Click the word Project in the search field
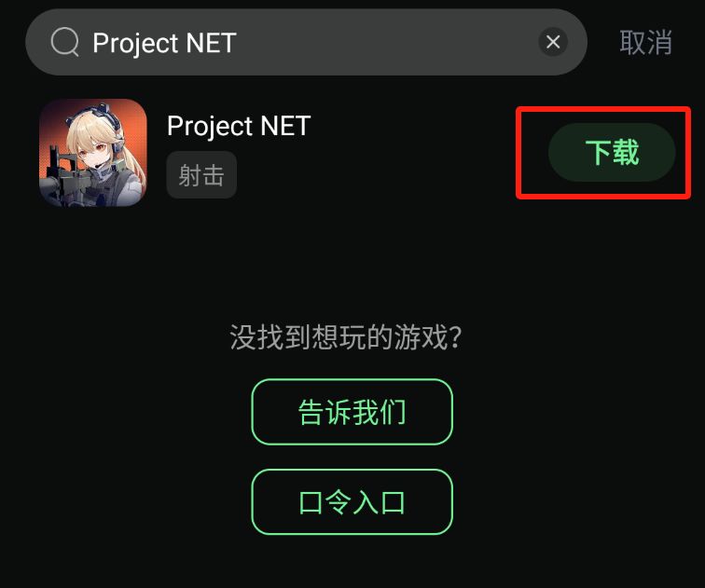Screen dimensions: 705x588 pos(136,44)
